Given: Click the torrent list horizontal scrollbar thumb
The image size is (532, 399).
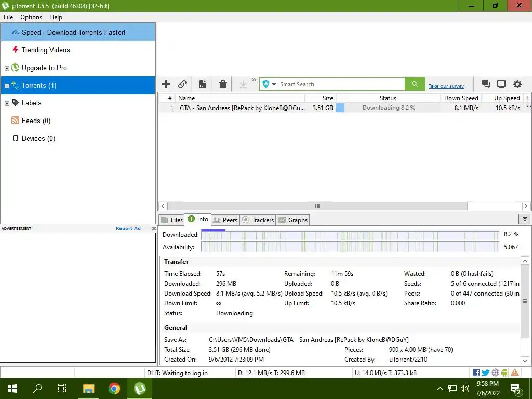Looking at the screenshot, I should pyautogui.click(x=317, y=206).
